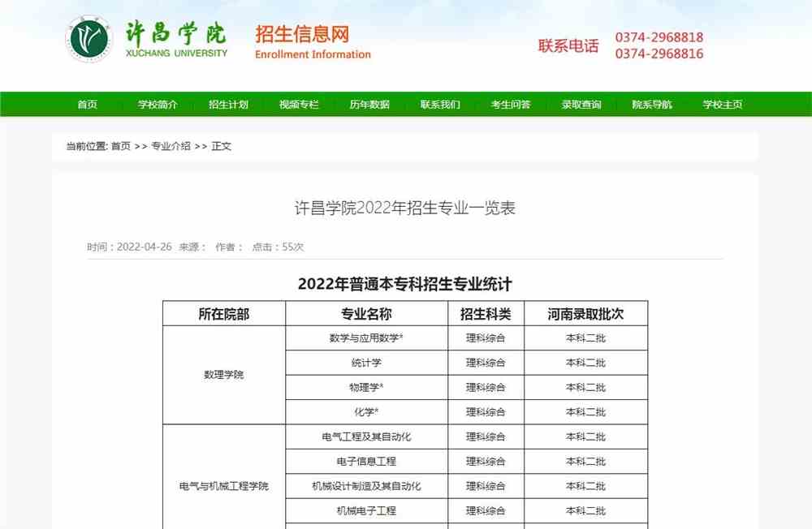Open 学校主页 from navigation bar
Viewport: 812px width, 529px height.
pyautogui.click(x=723, y=105)
